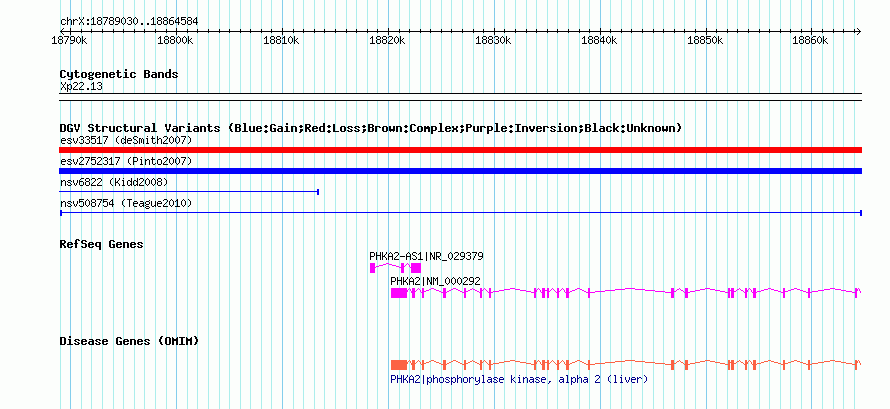Open the nsv6822 (Kidd2008) variant label
Screen dimensions: 890x409
[x=114, y=182]
